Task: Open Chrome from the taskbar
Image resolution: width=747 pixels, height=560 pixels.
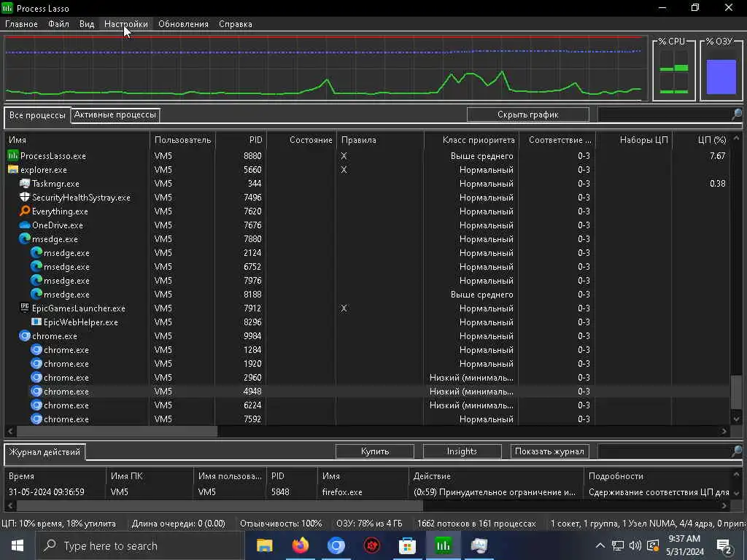Action: tap(336, 545)
